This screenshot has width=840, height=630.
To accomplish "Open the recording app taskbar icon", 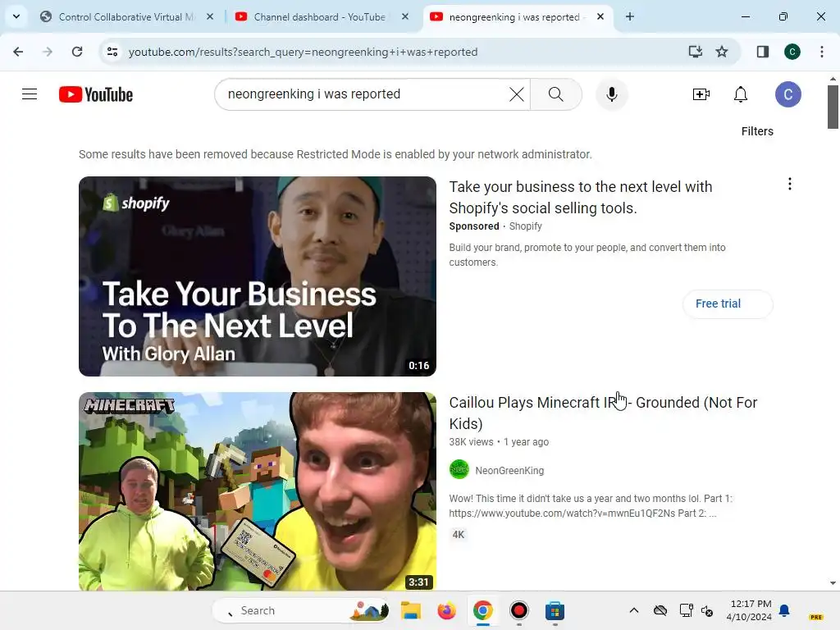I will pos(518,610).
